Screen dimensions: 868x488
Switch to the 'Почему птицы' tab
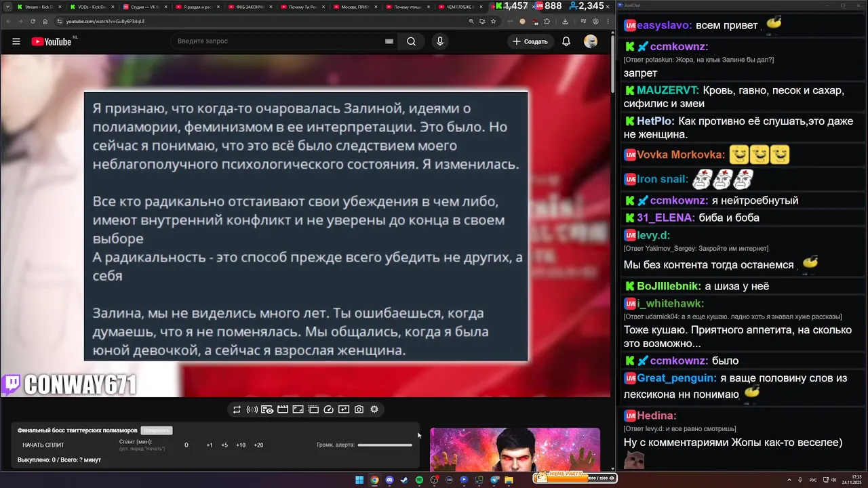(409, 7)
